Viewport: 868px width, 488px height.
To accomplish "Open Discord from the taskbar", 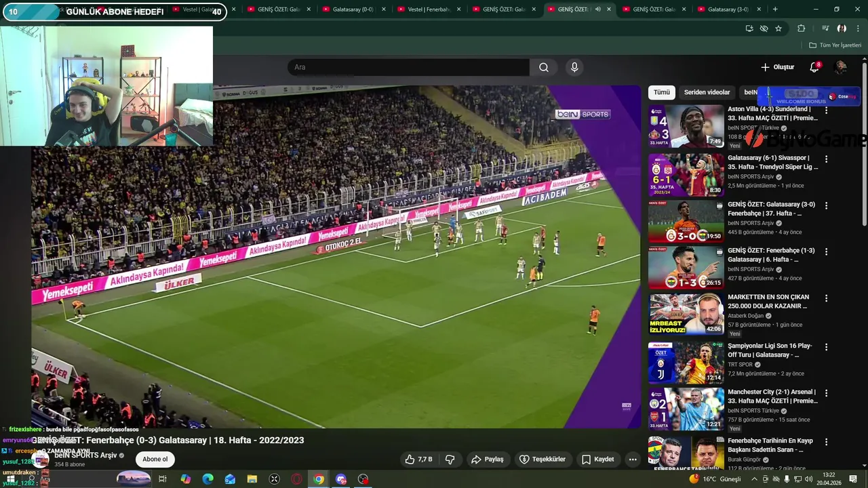I will click(341, 479).
